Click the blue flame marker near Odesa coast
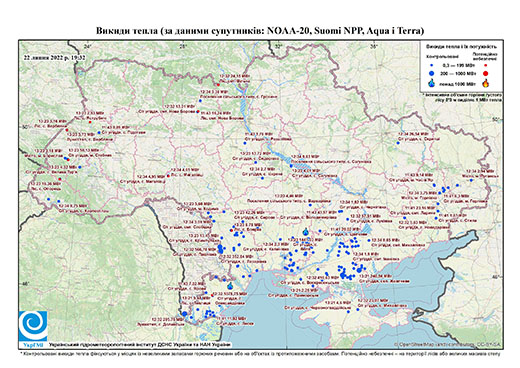520x368 pixels. 230,285
